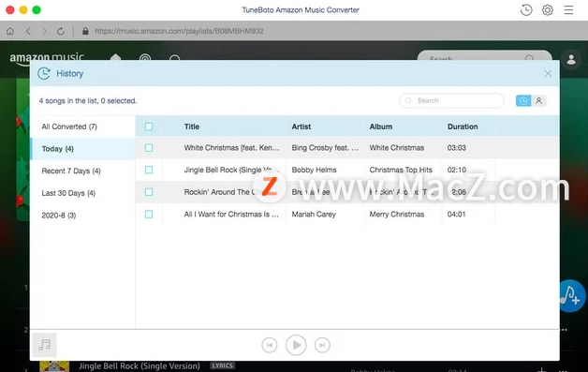Click the padlock icon beside the URL
The image size is (588, 372).
(x=85, y=31)
